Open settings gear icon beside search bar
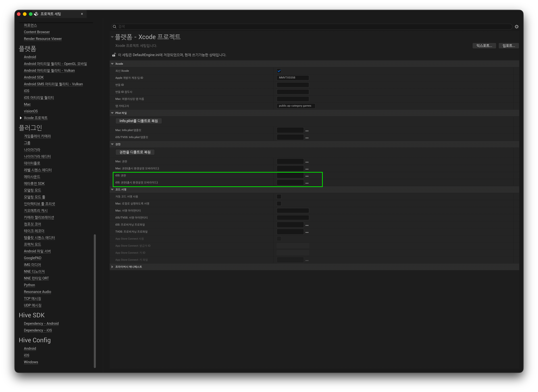 [516, 27]
